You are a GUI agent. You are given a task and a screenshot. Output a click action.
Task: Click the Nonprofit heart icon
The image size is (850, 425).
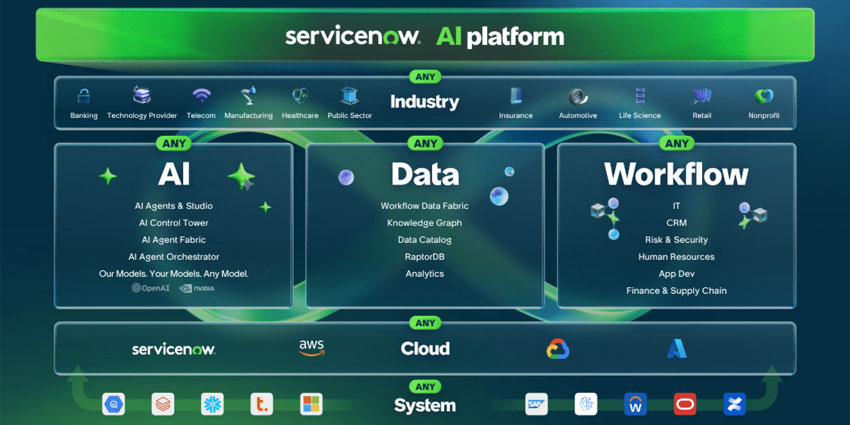pos(764,96)
